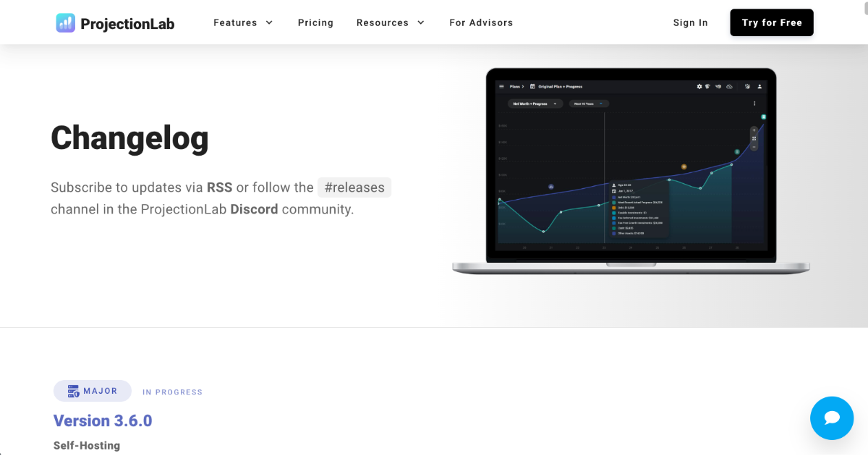Expand the Resources dropdown menu
This screenshot has height=456, width=868.
coord(391,22)
